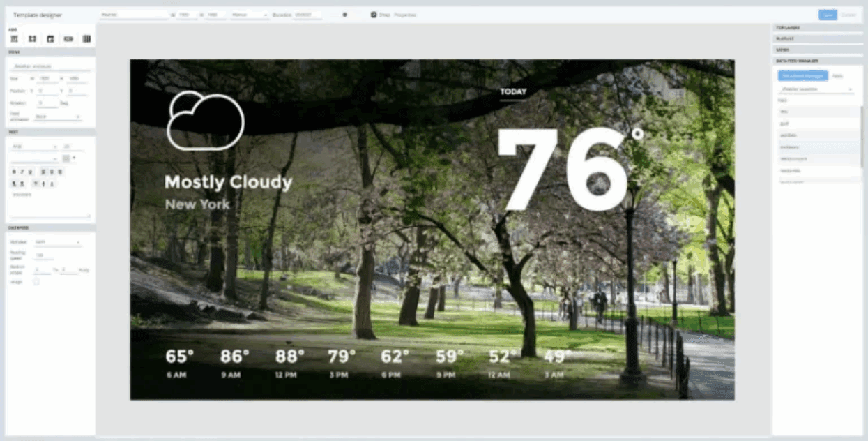Screen dimensions: 868x441
Task: Toggle bold text formatting
Action: click(14, 171)
